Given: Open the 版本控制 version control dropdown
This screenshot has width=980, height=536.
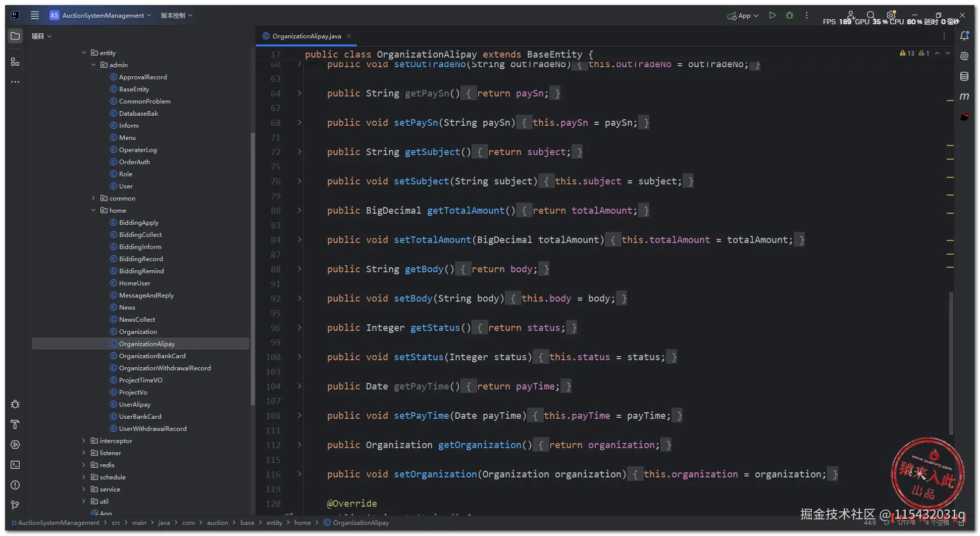Looking at the screenshot, I should tap(177, 15).
